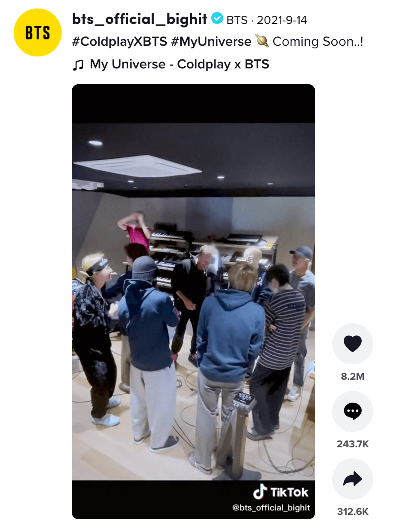Click the 8.2M likes count

[x=353, y=376]
